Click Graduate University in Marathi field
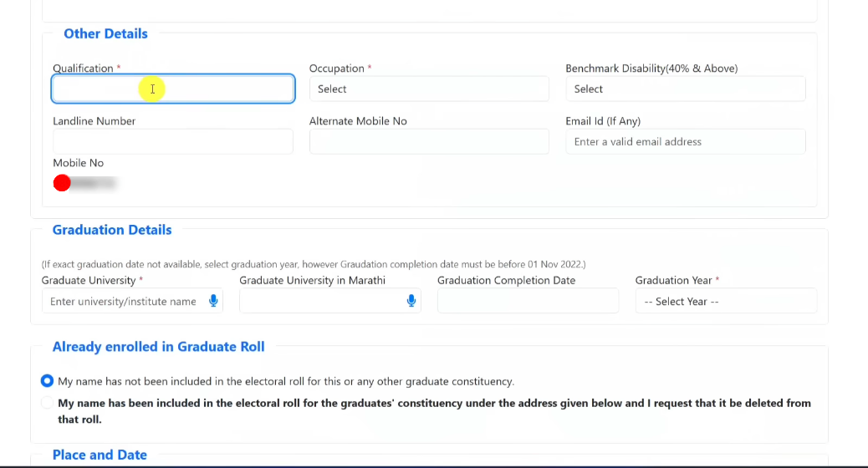868x468 pixels. point(320,301)
